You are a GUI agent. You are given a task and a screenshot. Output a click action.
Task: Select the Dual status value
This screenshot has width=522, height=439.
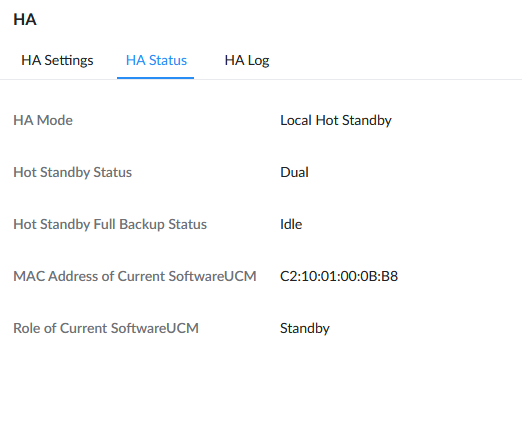pos(294,172)
